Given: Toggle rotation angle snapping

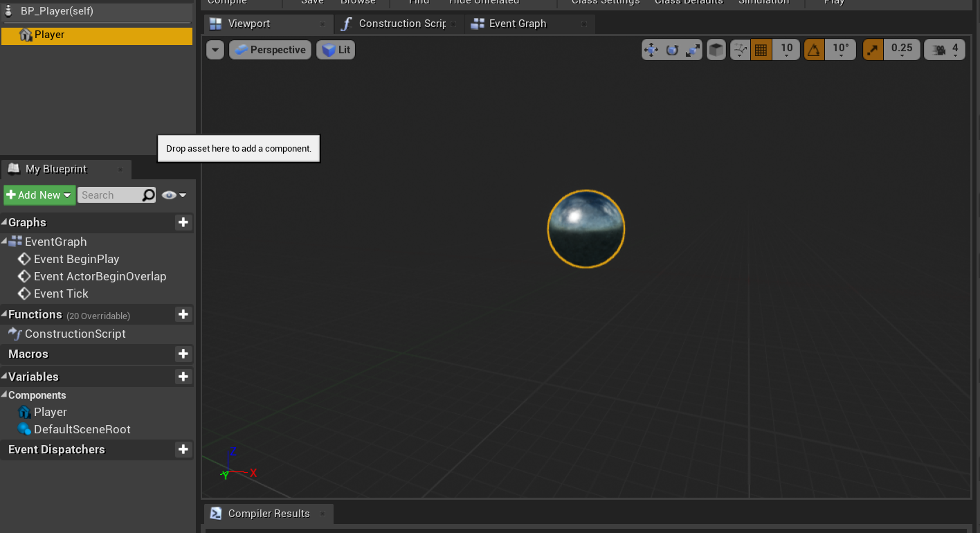Looking at the screenshot, I should 815,50.
